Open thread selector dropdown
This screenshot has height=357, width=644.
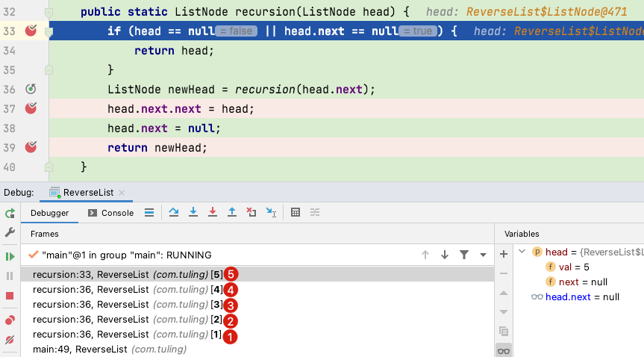click(x=484, y=255)
